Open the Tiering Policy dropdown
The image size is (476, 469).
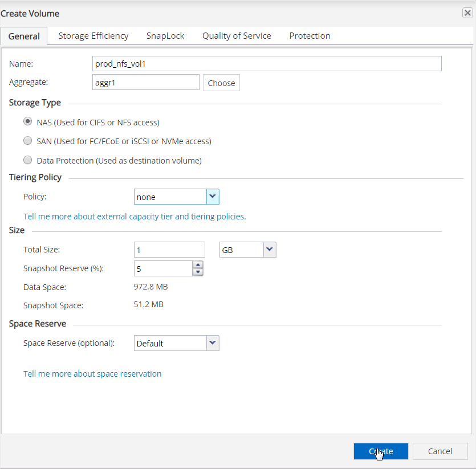coord(213,197)
